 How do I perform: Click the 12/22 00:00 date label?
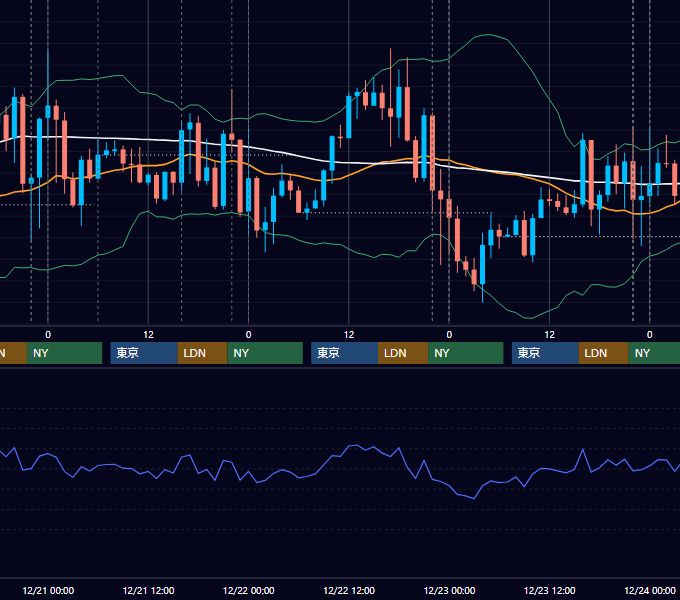[248, 590]
